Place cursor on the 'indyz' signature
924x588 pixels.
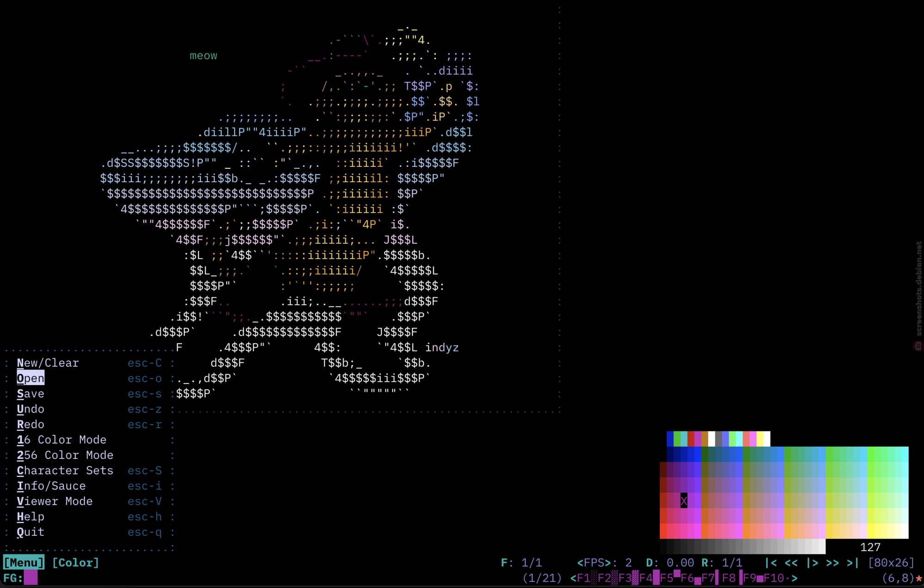[442, 348]
